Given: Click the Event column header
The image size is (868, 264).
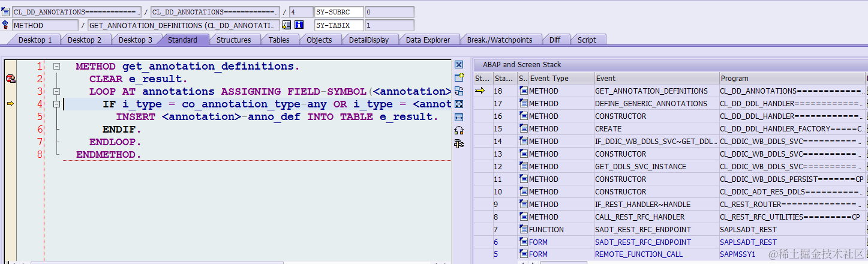Looking at the screenshot, I should [x=657, y=79].
